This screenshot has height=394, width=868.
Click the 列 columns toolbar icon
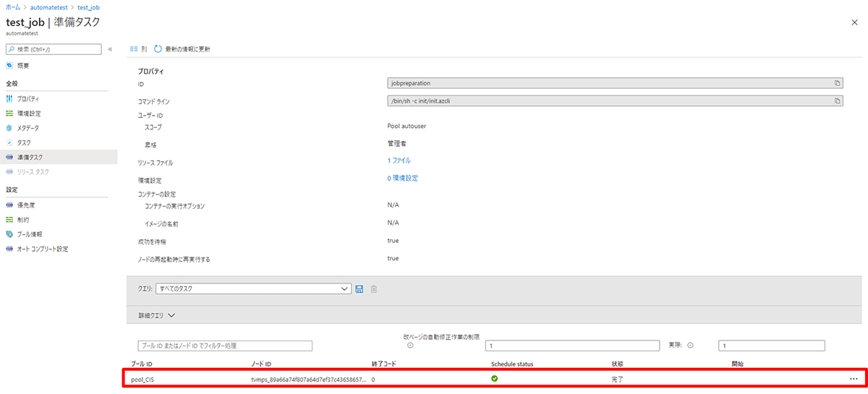[133, 48]
